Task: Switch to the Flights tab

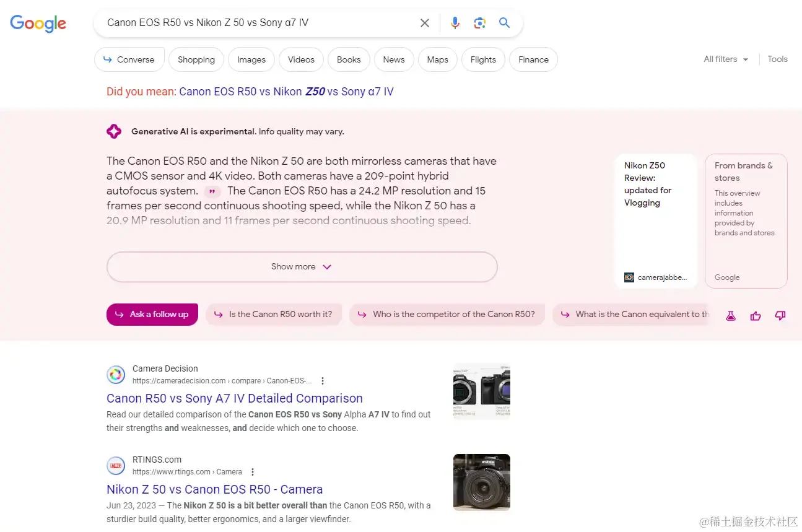Action: point(483,59)
